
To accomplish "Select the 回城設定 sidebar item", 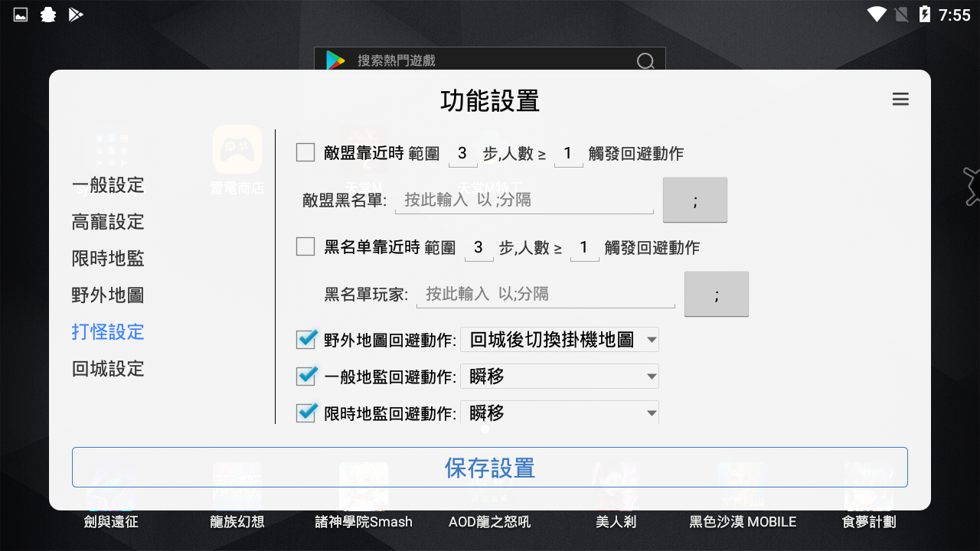I will [107, 369].
